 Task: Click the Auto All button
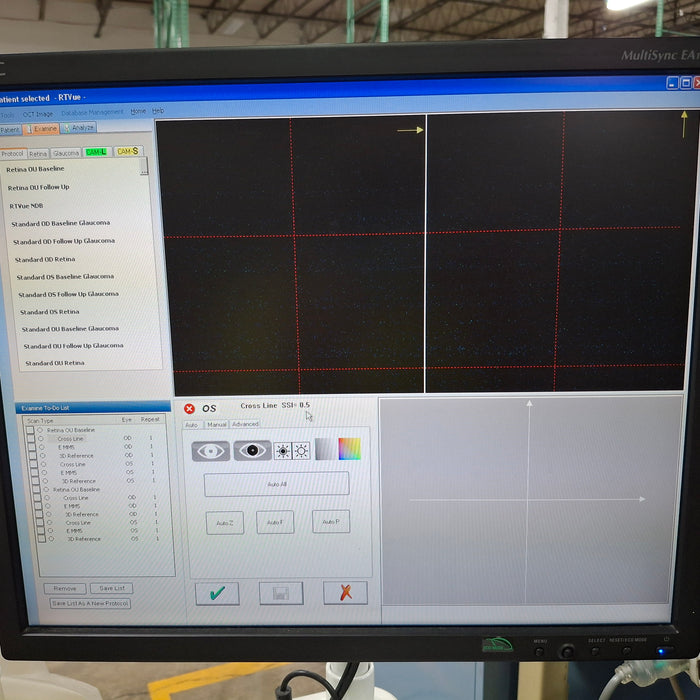(x=276, y=484)
